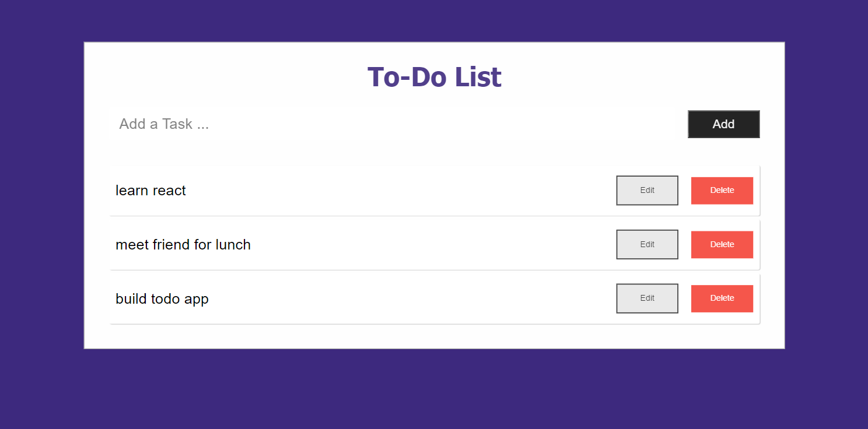Image resolution: width=868 pixels, height=429 pixels.
Task: Select the "meet friend for lunch" task text
Action: tap(183, 245)
